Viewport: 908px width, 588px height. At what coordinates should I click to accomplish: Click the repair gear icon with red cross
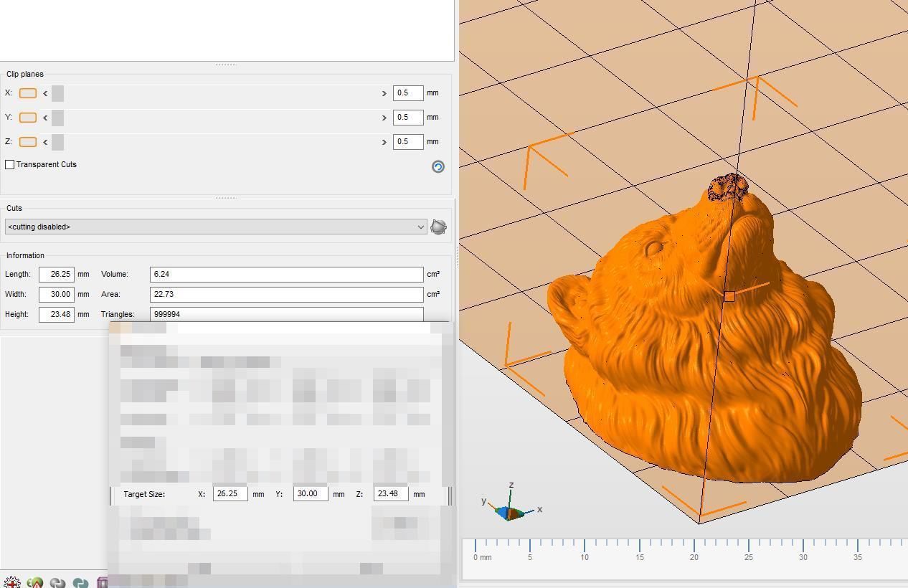point(12,582)
